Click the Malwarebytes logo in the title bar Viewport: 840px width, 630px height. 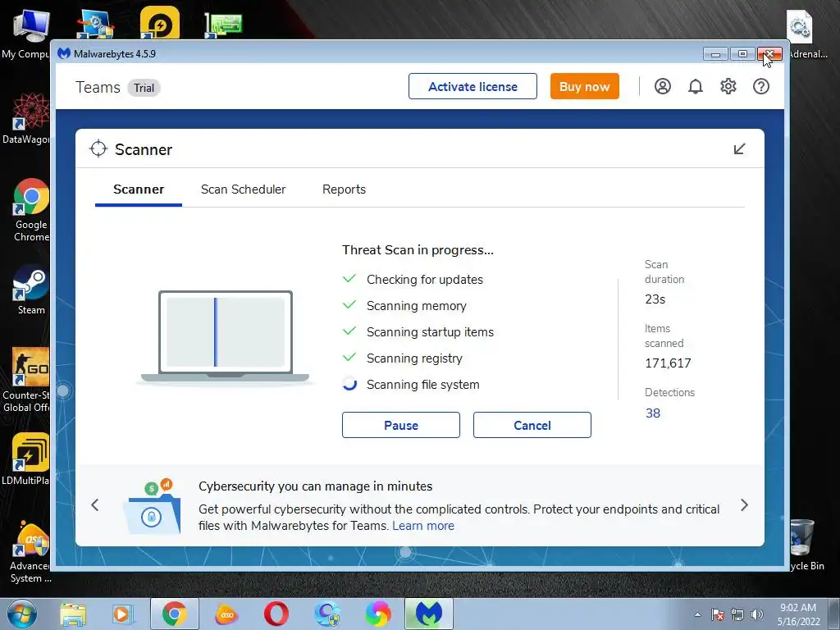[64, 53]
